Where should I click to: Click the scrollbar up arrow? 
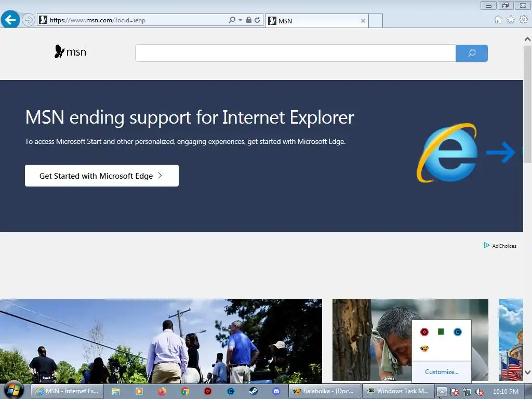pos(528,39)
